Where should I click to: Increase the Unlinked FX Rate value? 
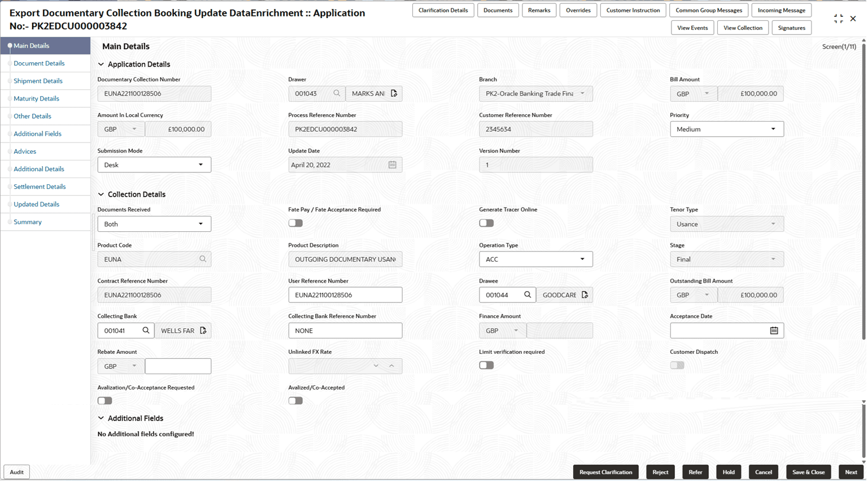click(x=391, y=366)
